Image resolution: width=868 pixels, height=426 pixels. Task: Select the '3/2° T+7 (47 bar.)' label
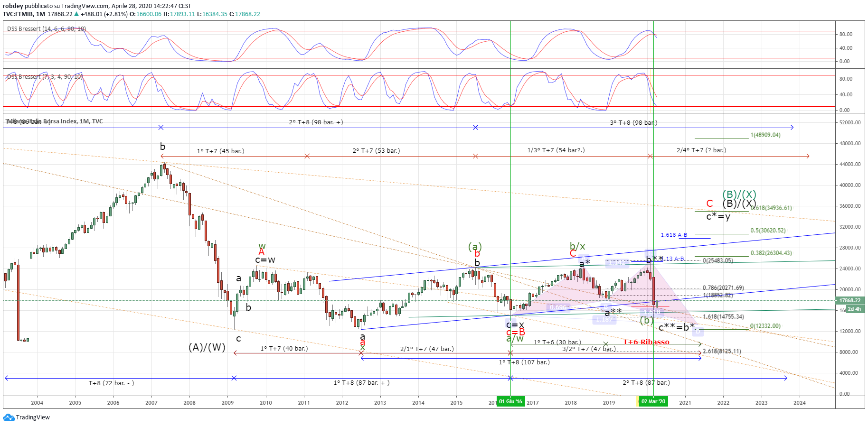(589, 349)
